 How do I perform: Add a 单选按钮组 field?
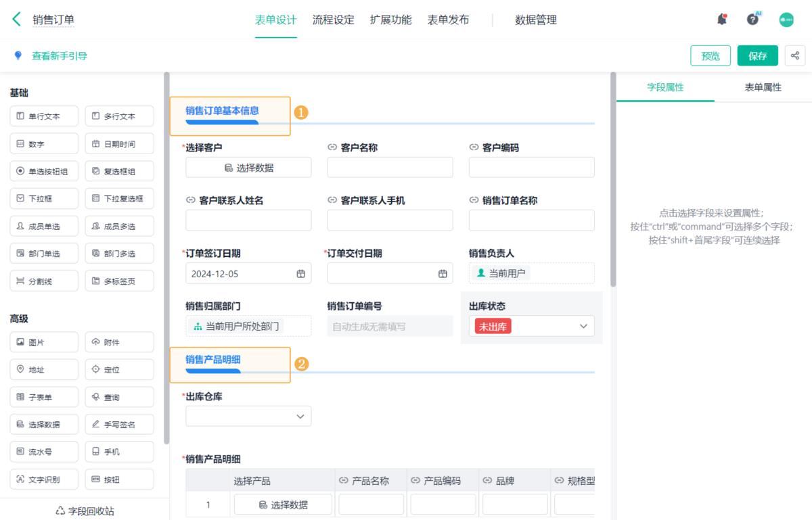pos(44,171)
